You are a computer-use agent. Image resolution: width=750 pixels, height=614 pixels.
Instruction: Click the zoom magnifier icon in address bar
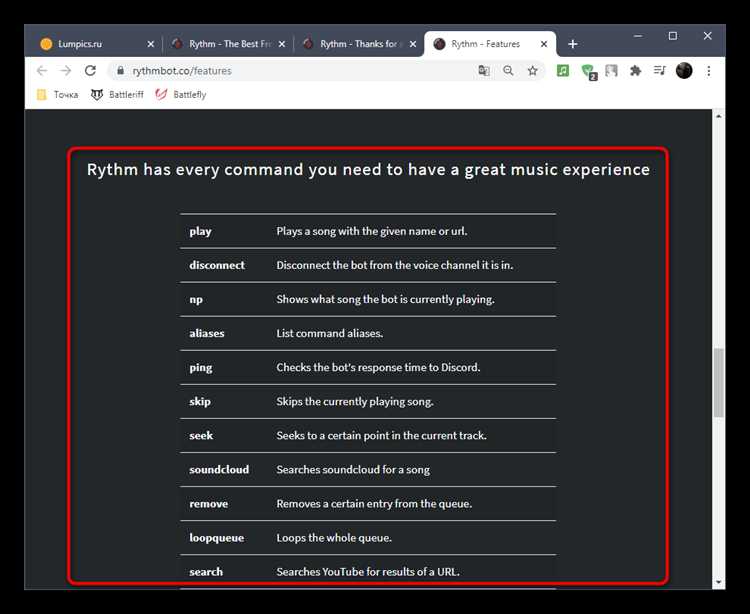click(509, 71)
